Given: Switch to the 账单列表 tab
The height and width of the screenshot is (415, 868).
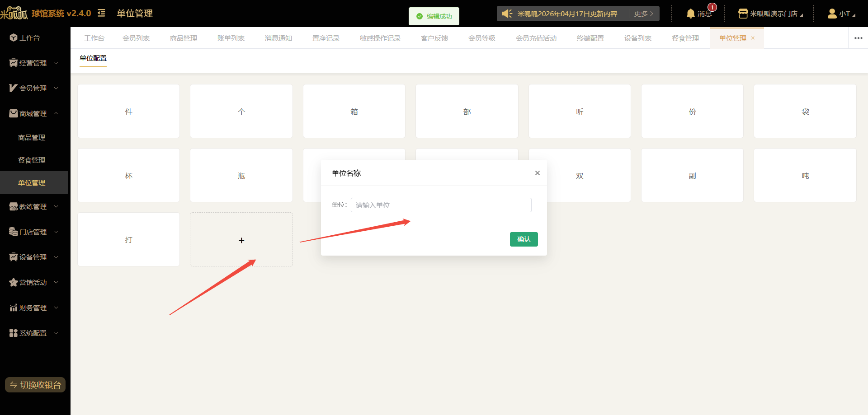Looking at the screenshot, I should point(231,38).
